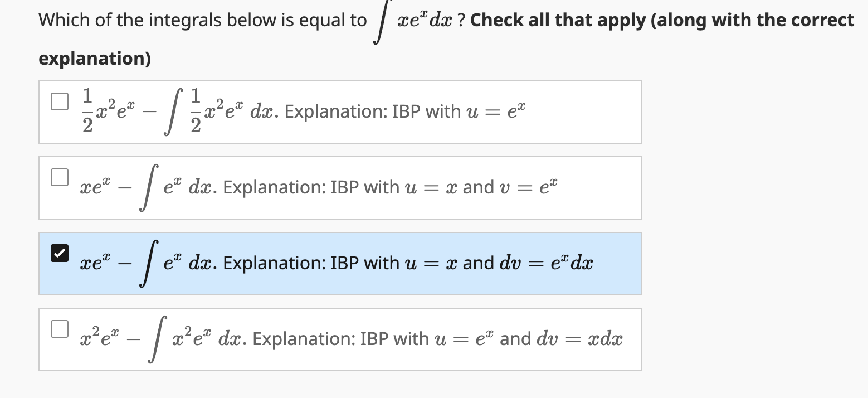Check the second answer option checkbox

[x=58, y=177]
